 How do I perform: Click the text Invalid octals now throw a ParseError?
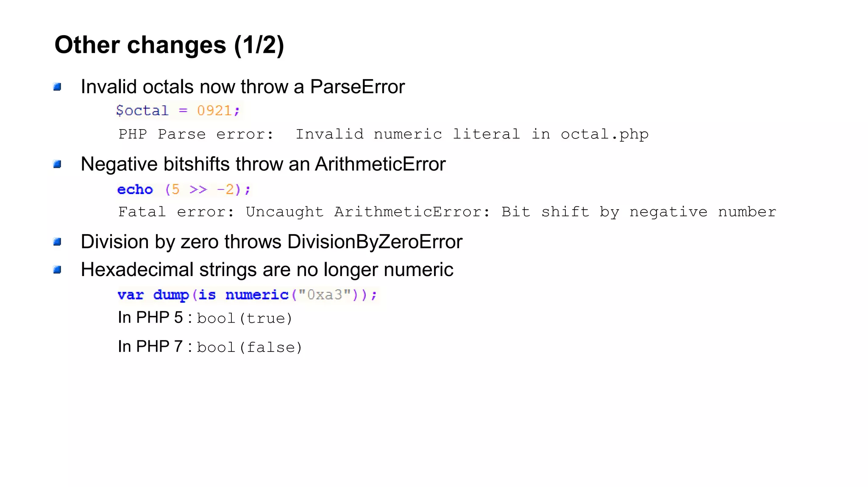tap(242, 87)
